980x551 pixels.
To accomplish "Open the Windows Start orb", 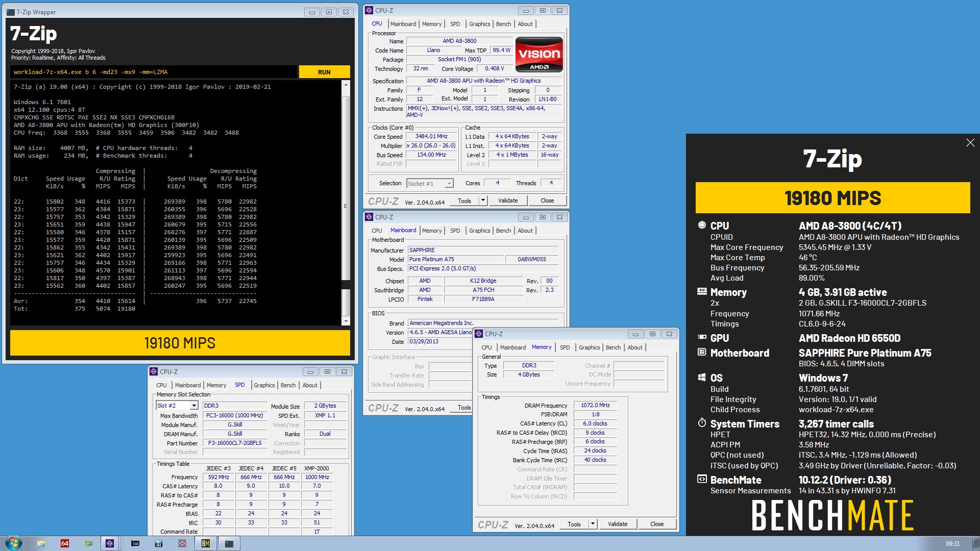I will [x=13, y=543].
